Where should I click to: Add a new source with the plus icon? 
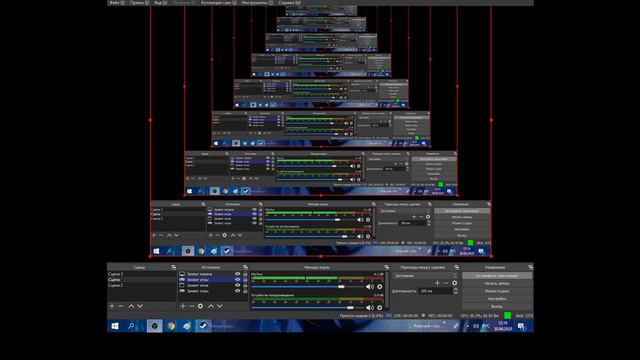[183, 306]
